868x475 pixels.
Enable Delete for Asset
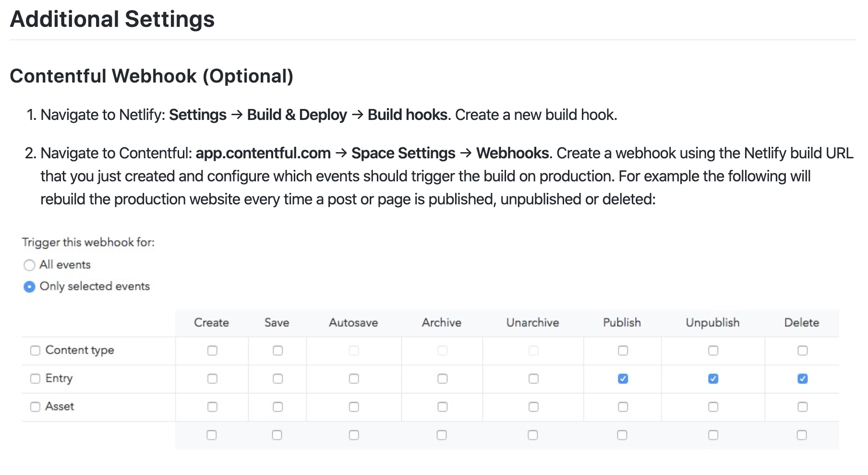click(x=802, y=406)
